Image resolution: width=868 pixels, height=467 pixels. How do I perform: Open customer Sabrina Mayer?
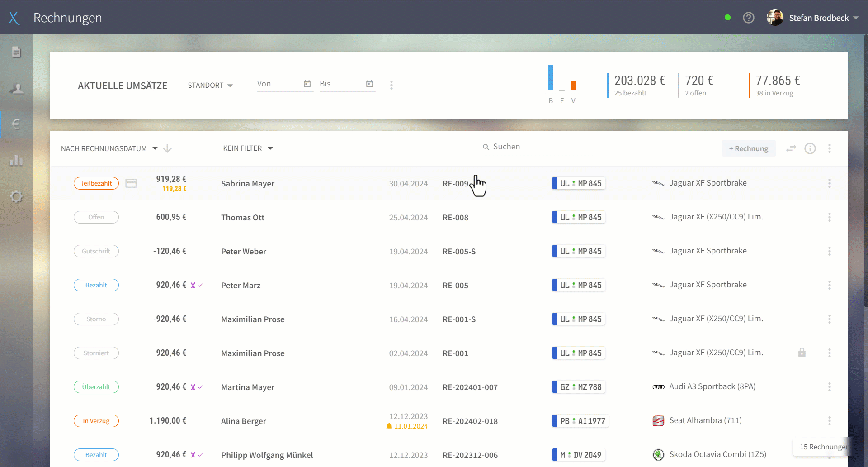(248, 184)
